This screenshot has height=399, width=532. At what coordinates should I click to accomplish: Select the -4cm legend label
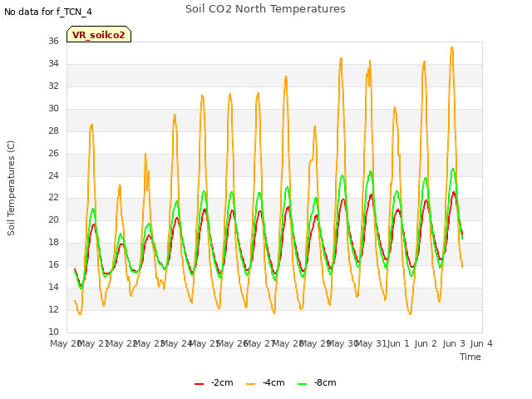273,382
